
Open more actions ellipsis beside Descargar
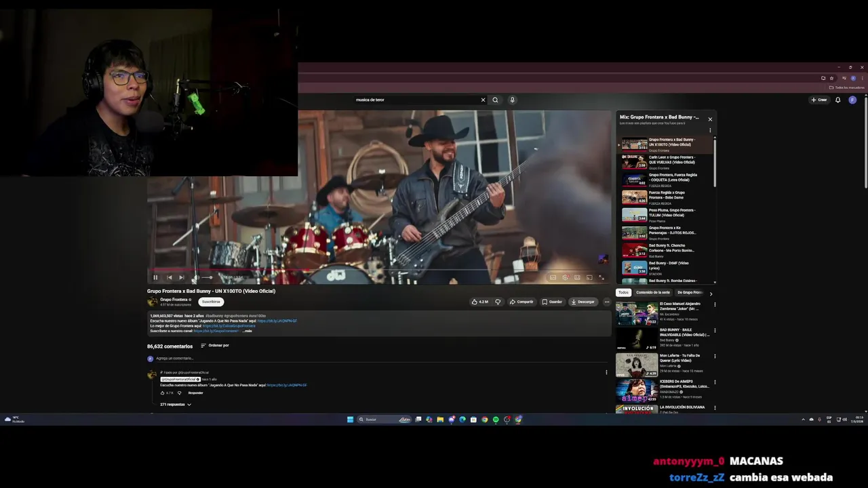pyautogui.click(x=606, y=302)
